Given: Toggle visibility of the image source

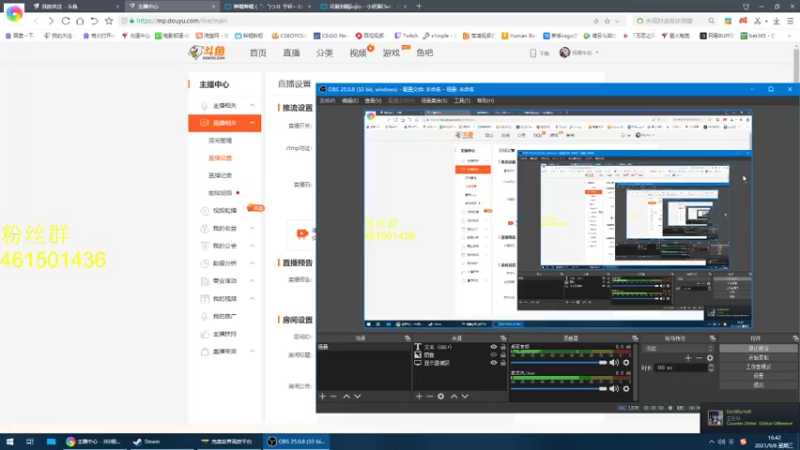Looking at the screenshot, I should point(493,355).
